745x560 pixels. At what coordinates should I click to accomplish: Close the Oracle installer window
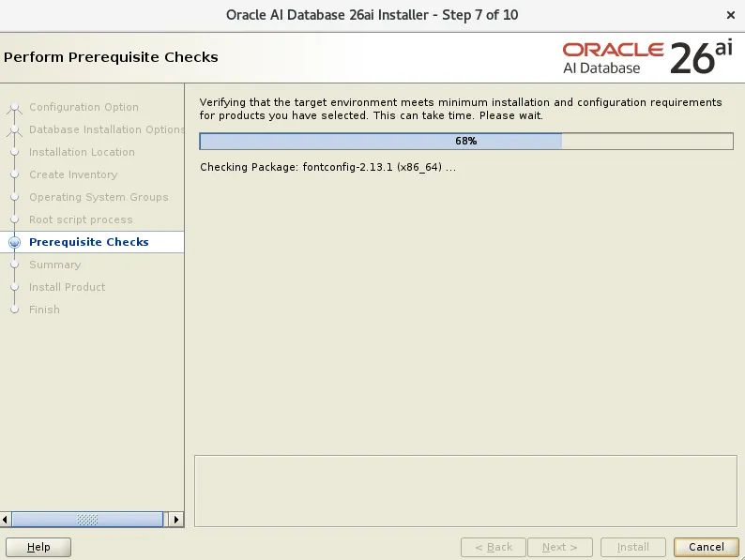coord(731,15)
